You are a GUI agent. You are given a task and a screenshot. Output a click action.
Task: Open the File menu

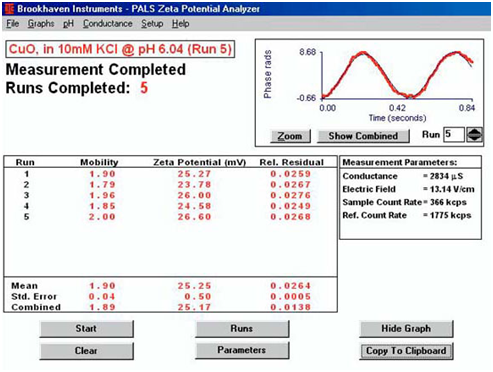point(13,24)
